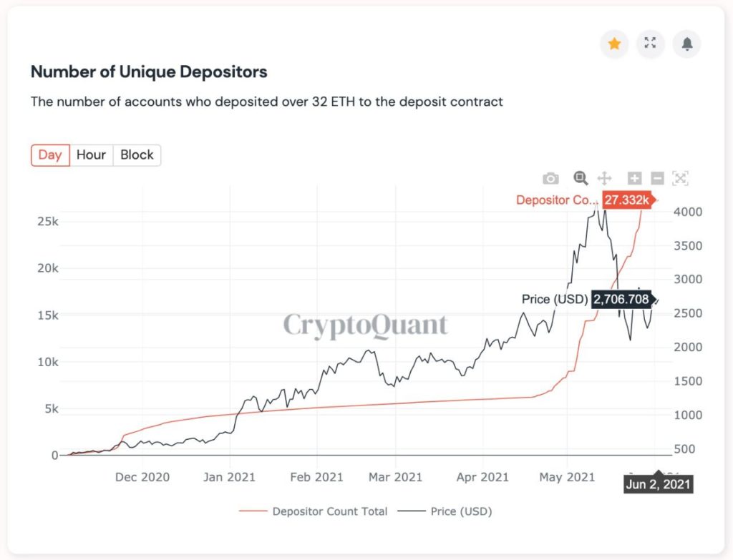Switch to the Block tab

coord(137,154)
